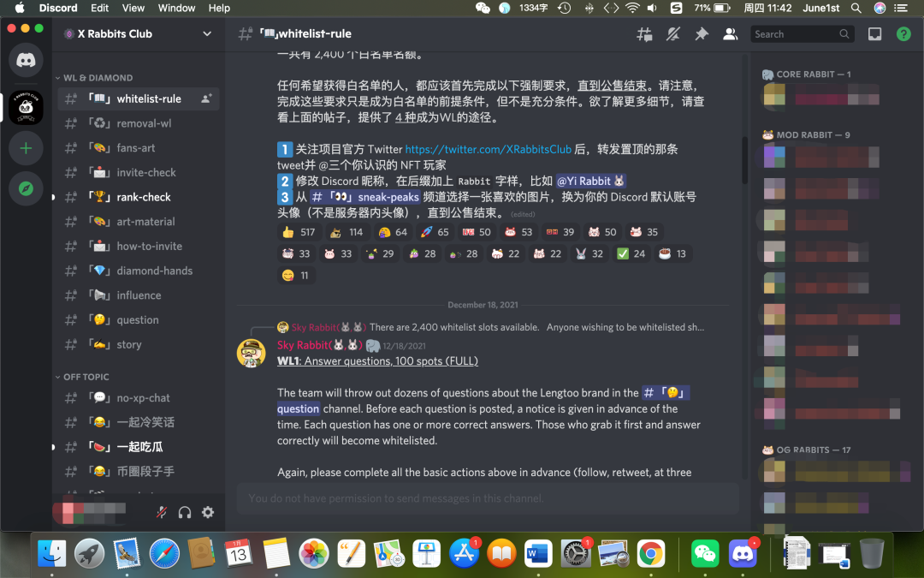
Task: Click the @Yi Rabbit mention
Action: tap(589, 181)
